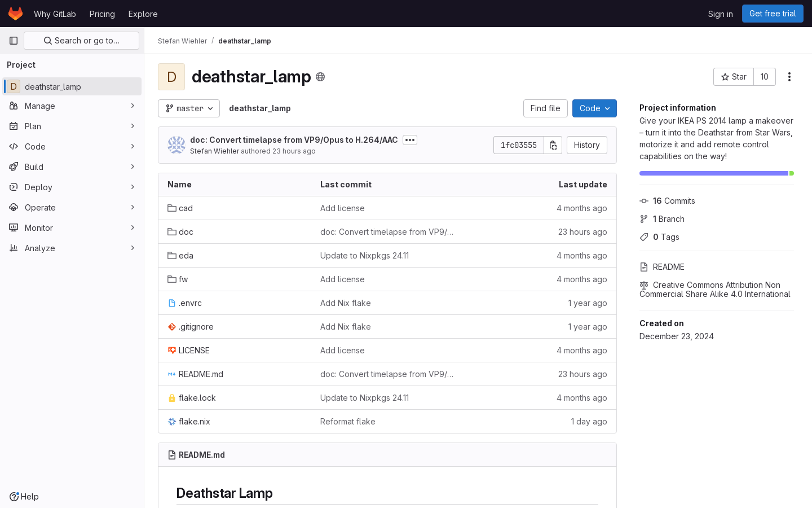
Task: Open the doc folder
Action: tap(186, 232)
